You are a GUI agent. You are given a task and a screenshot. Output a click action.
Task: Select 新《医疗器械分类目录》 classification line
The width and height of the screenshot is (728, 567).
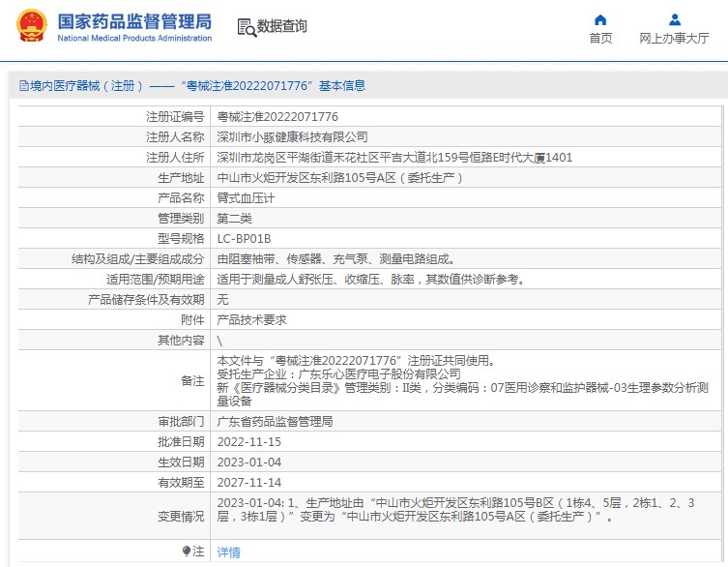click(462, 394)
